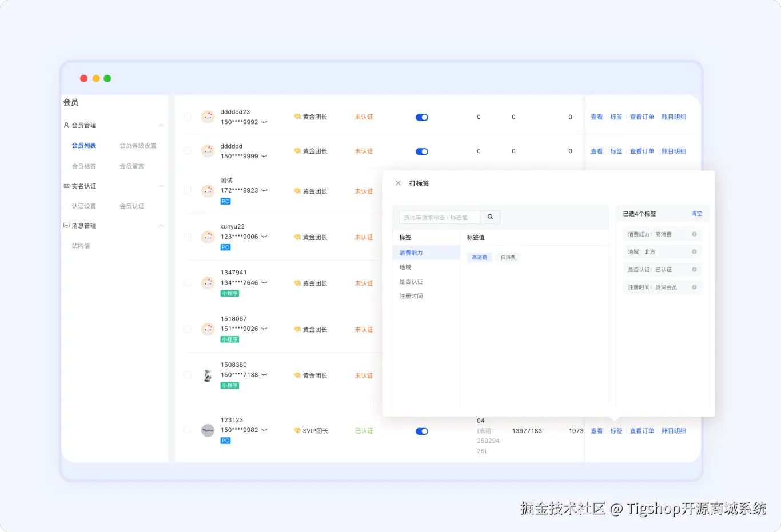
Task: Show the hidden phone for 172****8923
Action: [x=264, y=191]
